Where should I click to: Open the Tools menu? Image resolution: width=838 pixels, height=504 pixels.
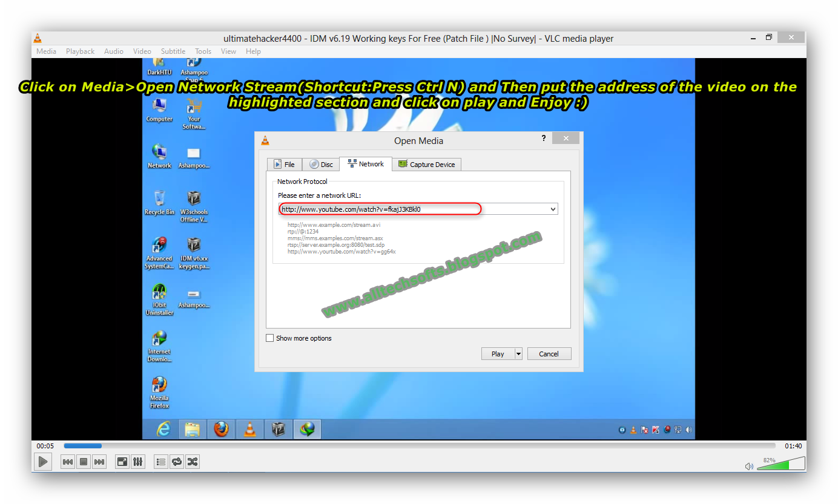coord(203,51)
